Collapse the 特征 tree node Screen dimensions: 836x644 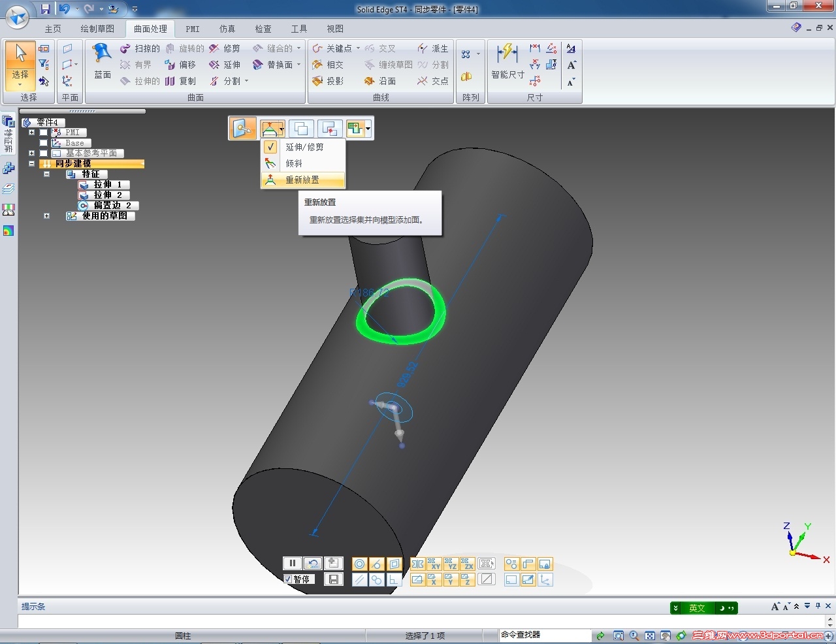tap(47, 174)
